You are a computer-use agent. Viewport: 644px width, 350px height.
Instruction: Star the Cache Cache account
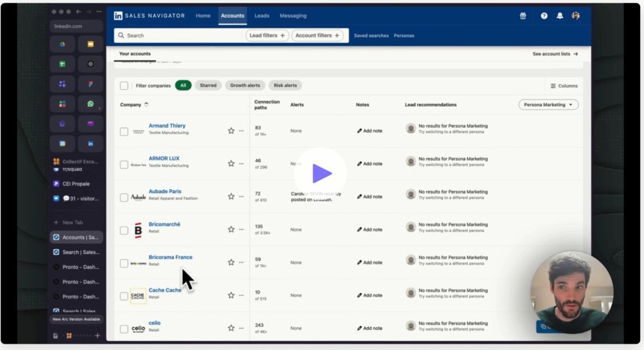231,295
